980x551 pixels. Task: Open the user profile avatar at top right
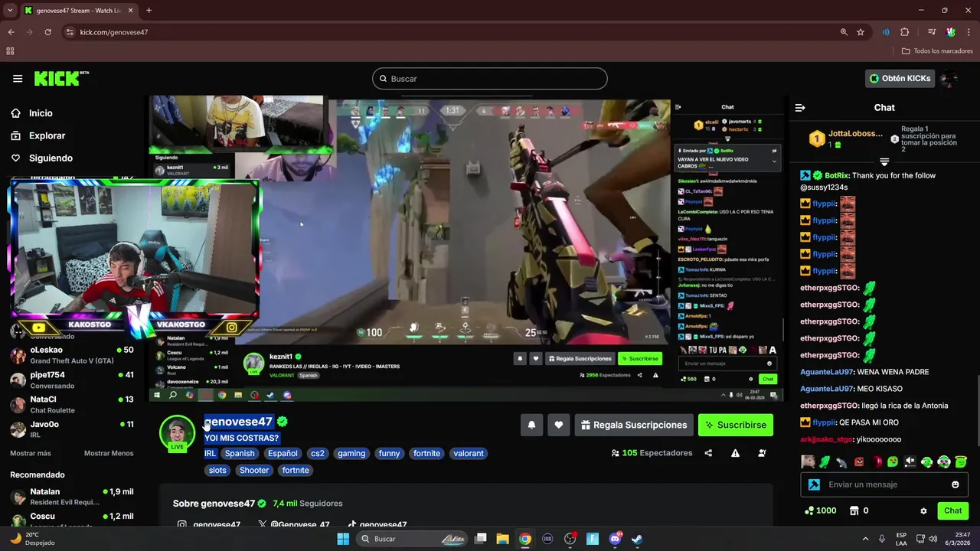point(949,78)
